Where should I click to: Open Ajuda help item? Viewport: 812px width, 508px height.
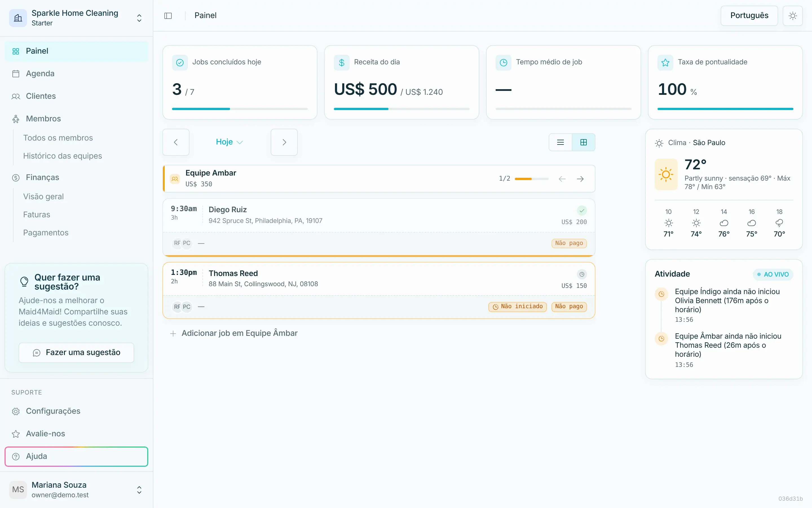point(76,456)
